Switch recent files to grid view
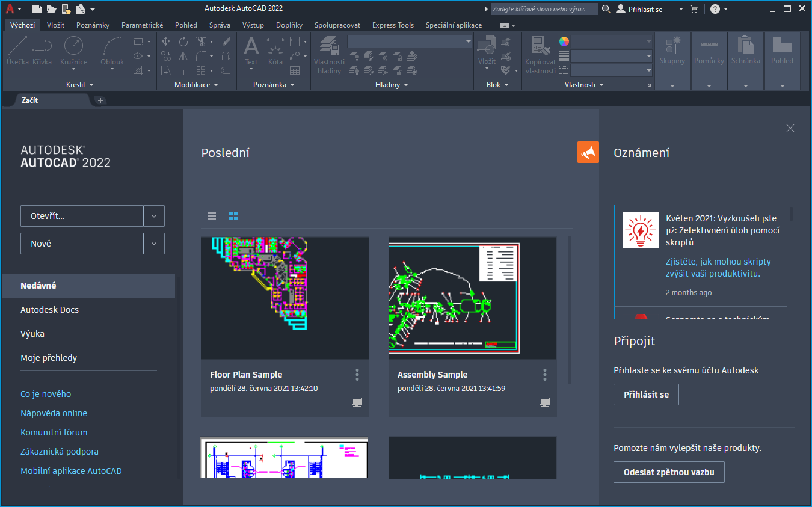 pyautogui.click(x=233, y=216)
